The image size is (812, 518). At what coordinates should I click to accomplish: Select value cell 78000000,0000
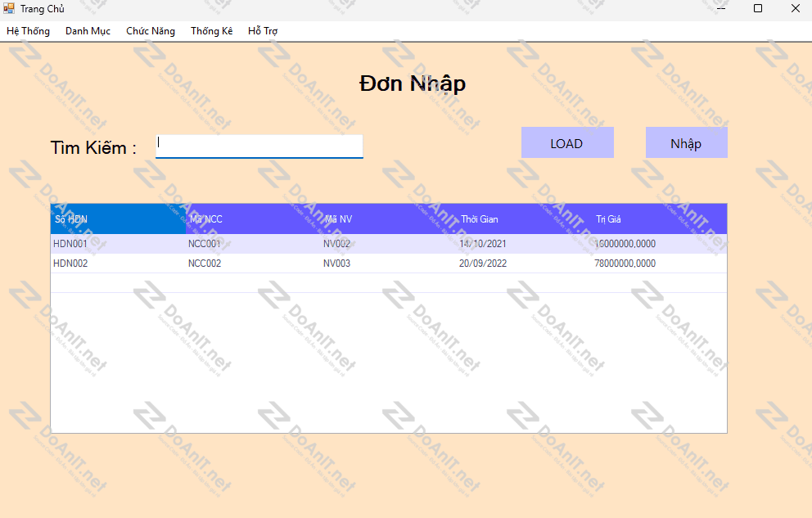tap(659, 264)
